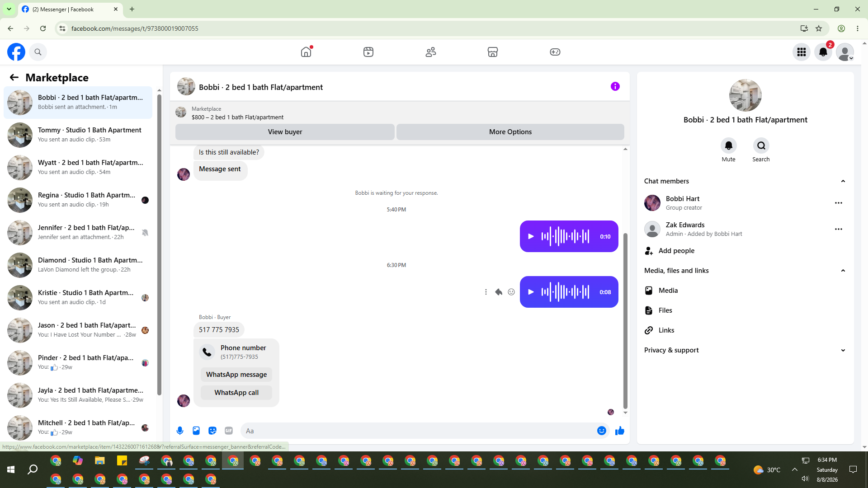Image resolution: width=868 pixels, height=488 pixels.
Task: Open the Friends icon in top bar
Action: coord(431,52)
